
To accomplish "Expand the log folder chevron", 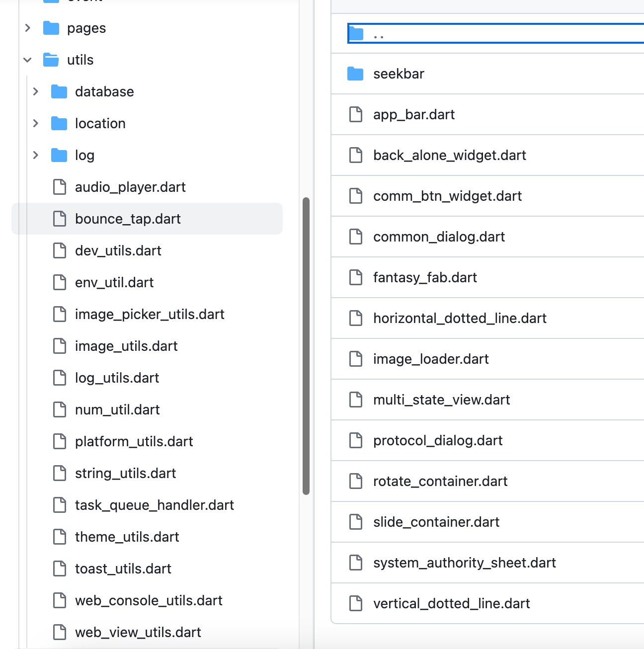I will tap(36, 156).
